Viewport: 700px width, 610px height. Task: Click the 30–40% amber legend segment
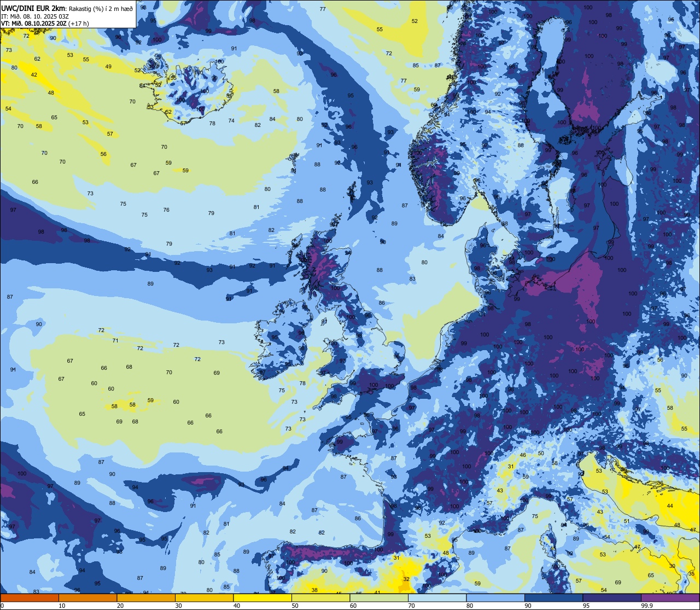(204, 597)
